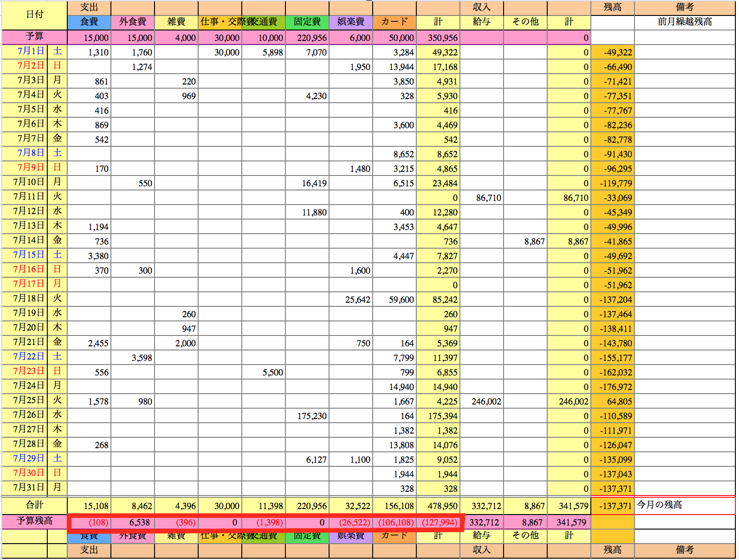The height and width of the screenshot is (560, 739).
Task: Click the 7月23日 交通費 value 5,500
Action: (264, 372)
